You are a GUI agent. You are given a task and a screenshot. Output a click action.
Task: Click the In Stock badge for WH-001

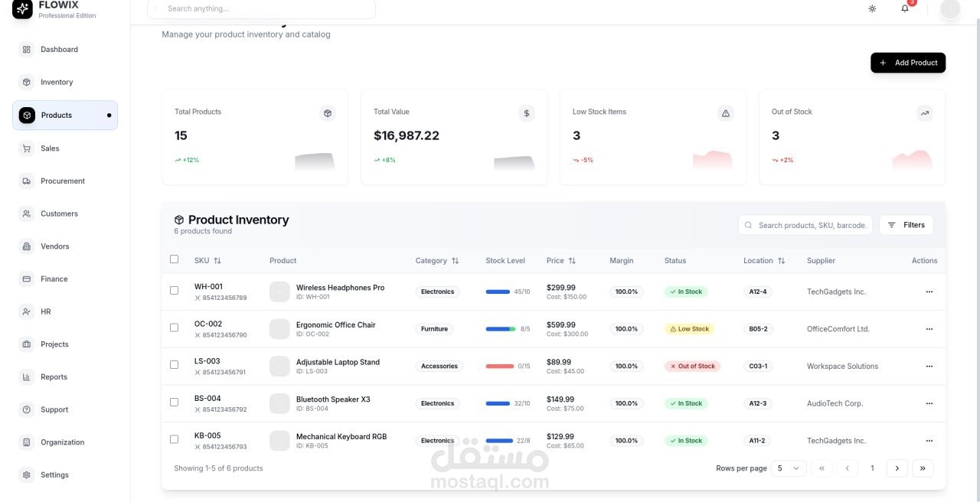[x=686, y=292]
